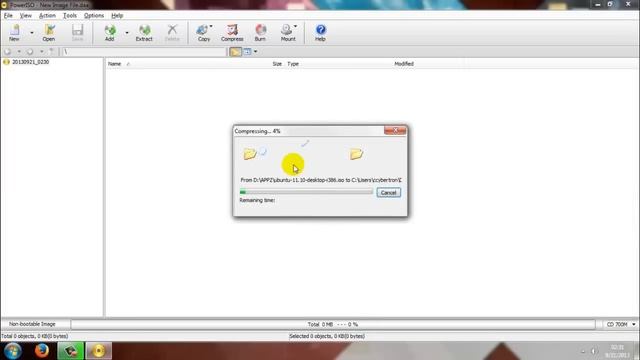Open the dropdown arrow beside New
640x360 pixels.
[32, 33]
